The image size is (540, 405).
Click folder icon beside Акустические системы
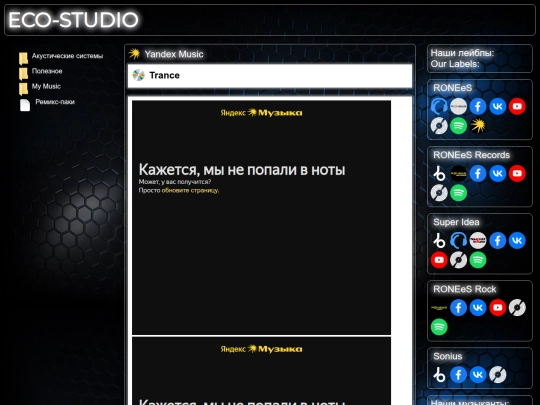23,59
